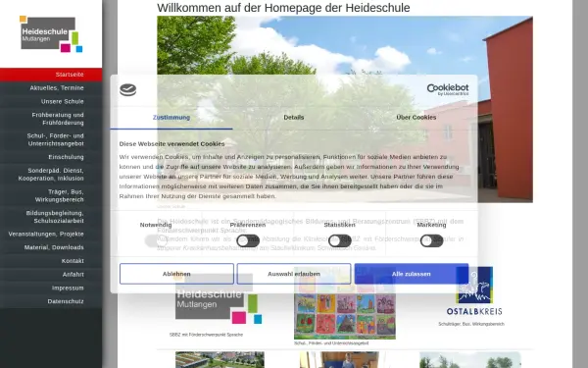
Task: Click the Heideschule Mutlangen logo in sidebar
Action: (x=51, y=33)
